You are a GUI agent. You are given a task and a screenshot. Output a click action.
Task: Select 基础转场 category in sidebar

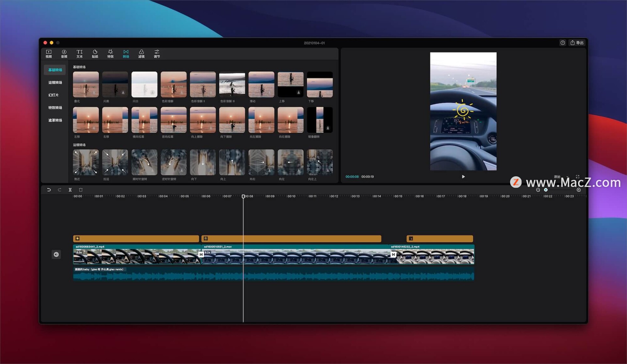[55, 70]
